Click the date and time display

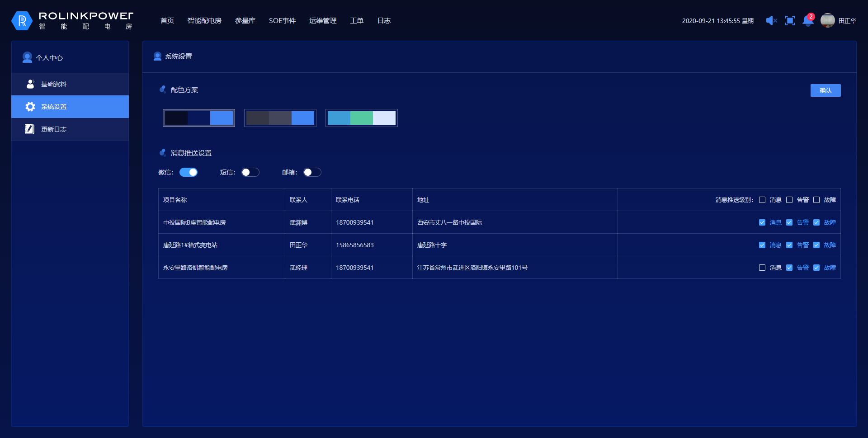tap(721, 21)
